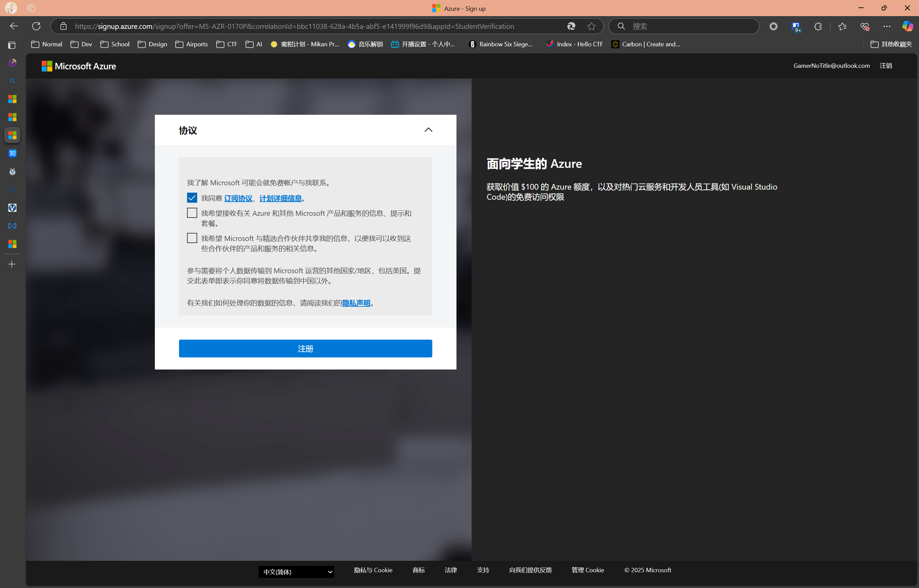Check share info with partners checkbox

point(192,238)
